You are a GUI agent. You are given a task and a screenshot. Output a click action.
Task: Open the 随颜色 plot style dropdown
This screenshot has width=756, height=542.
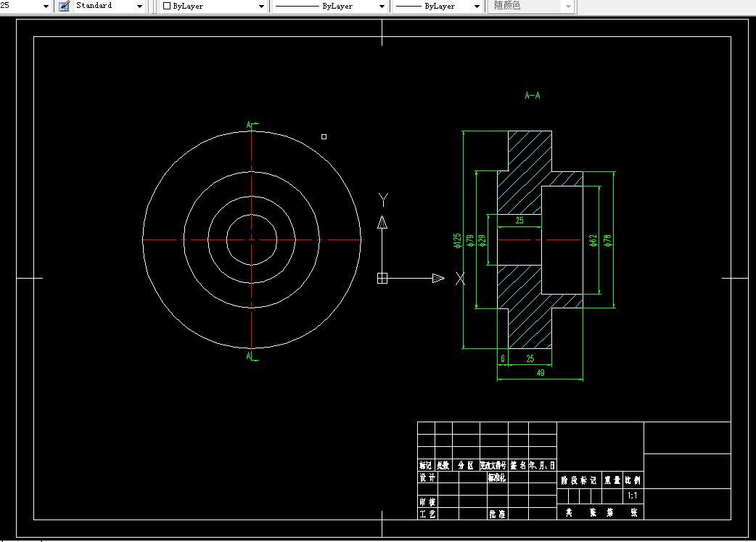point(568,7)
